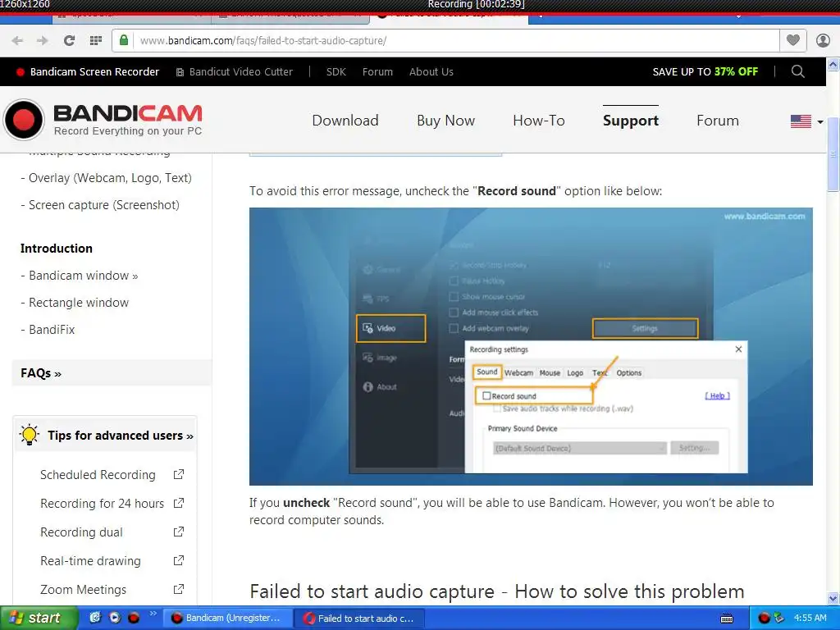Open the Recording dual tip link

pyautogui.click(x=81, y=532)
